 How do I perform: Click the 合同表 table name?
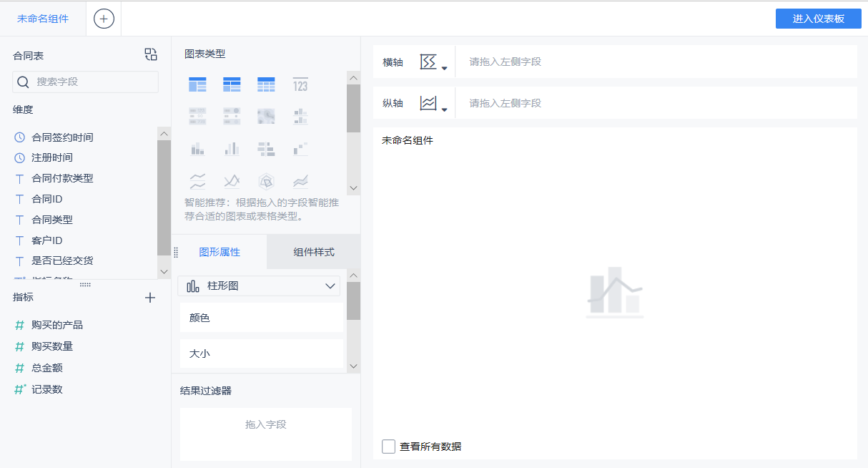point(29,55)
